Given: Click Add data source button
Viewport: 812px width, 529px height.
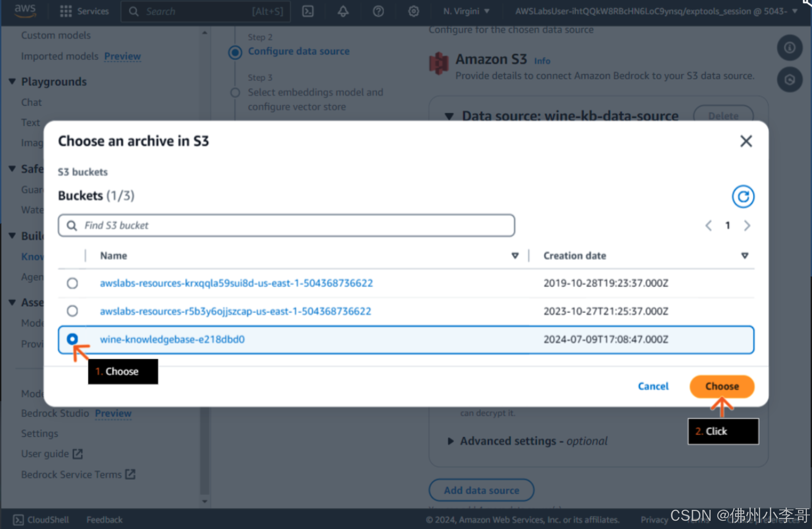Looking at the screenshot, I should (x=482, y=490).
